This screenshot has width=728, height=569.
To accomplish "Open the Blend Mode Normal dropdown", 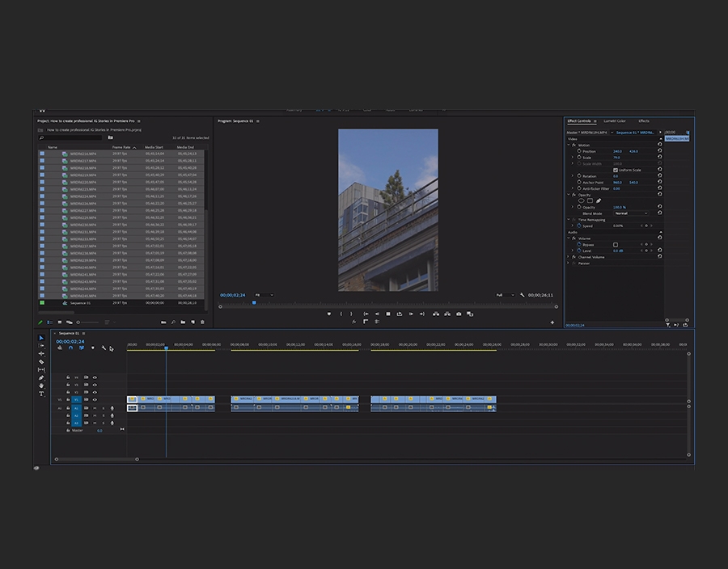I will 631,213.
